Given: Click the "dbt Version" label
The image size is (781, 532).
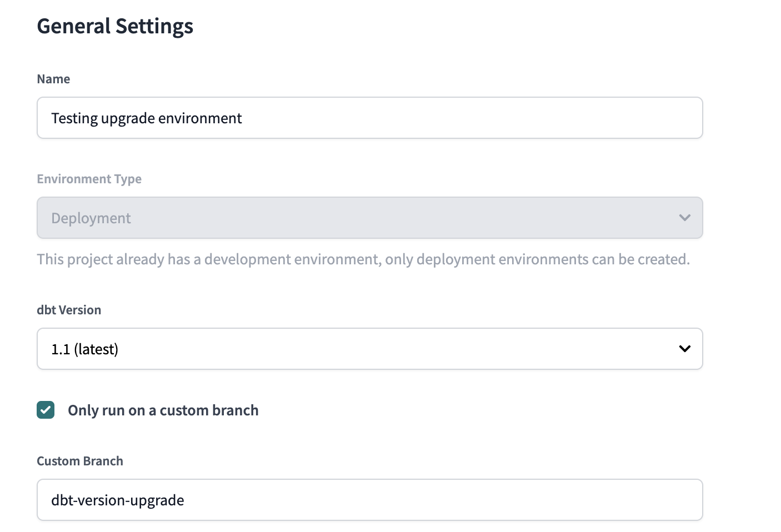Looking at the screenshot, I should pos(69,309).
